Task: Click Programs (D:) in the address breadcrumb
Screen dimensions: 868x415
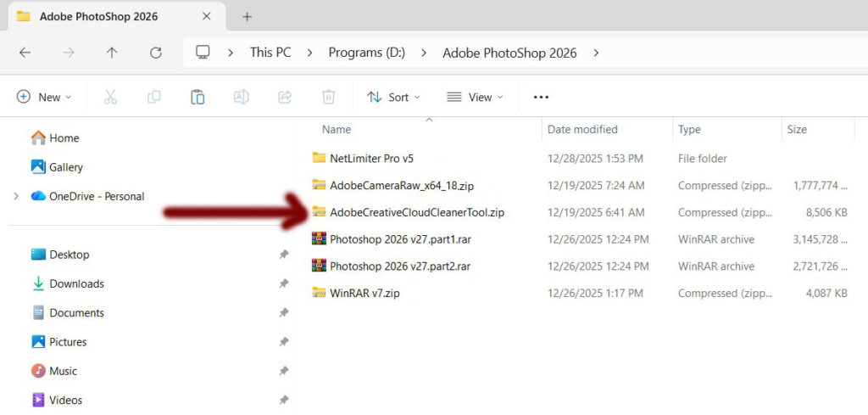Action: click(366, 53)
